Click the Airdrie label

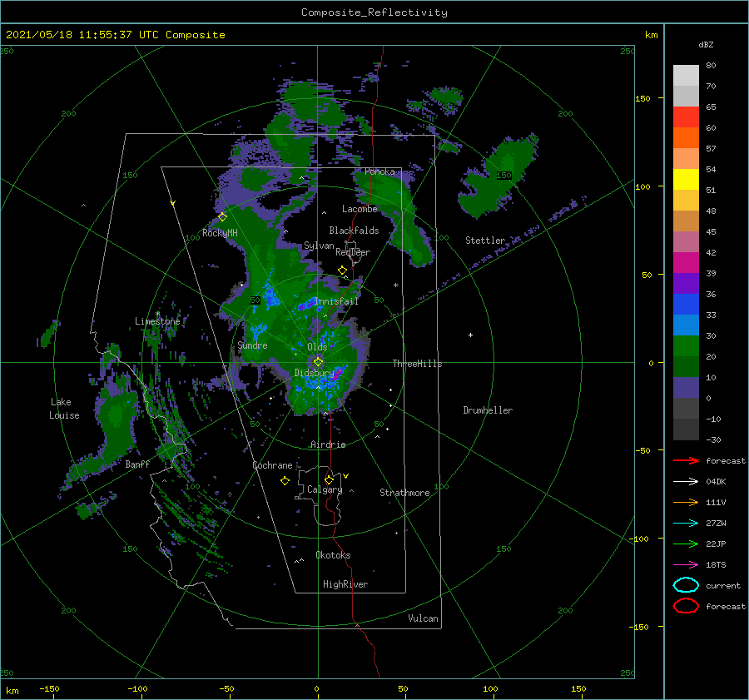[328, 444]
